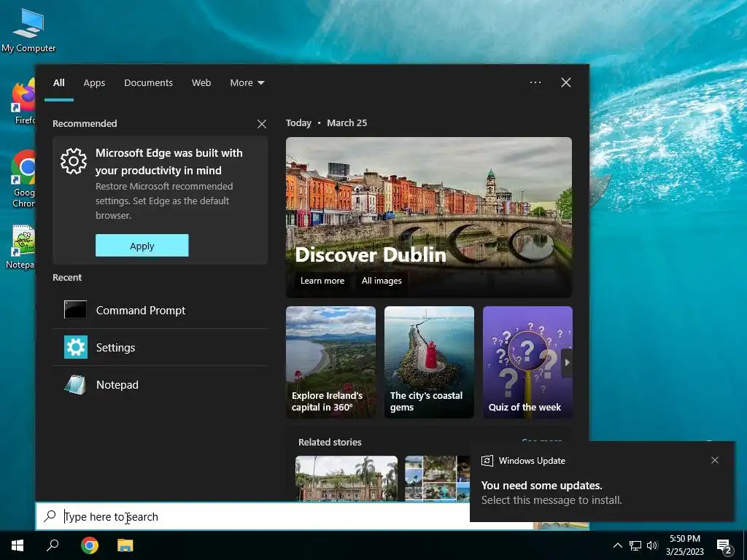
Task: Click the taskbar search magnifier icon
Action: tap(53, 545)
